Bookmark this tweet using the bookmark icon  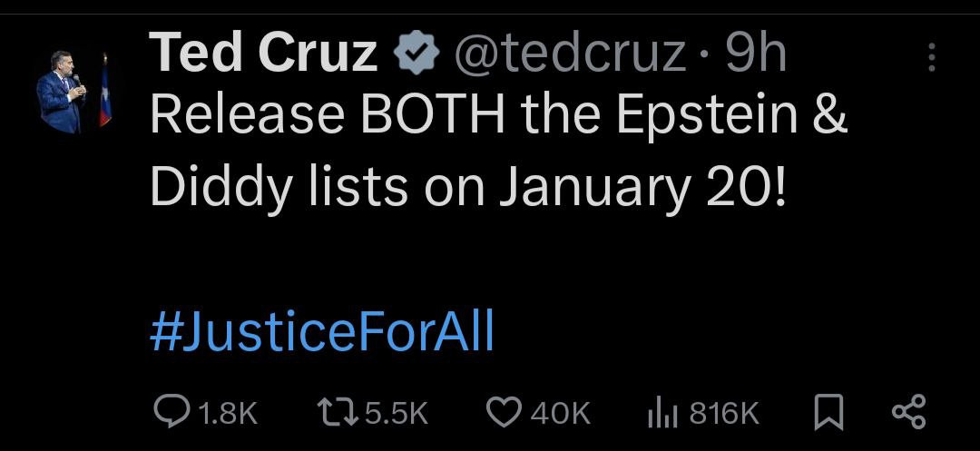(827, 414)
